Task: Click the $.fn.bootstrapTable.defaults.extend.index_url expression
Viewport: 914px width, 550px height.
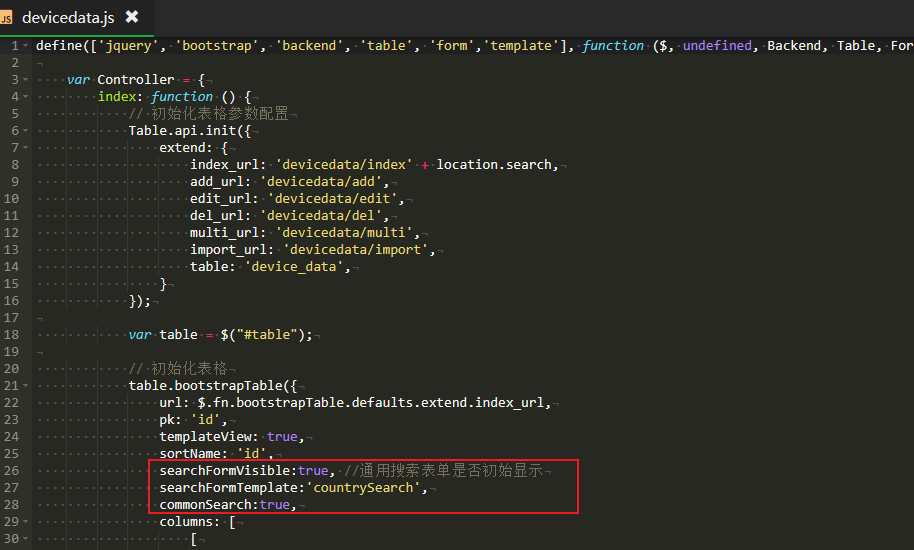Action: coord(371,403)
